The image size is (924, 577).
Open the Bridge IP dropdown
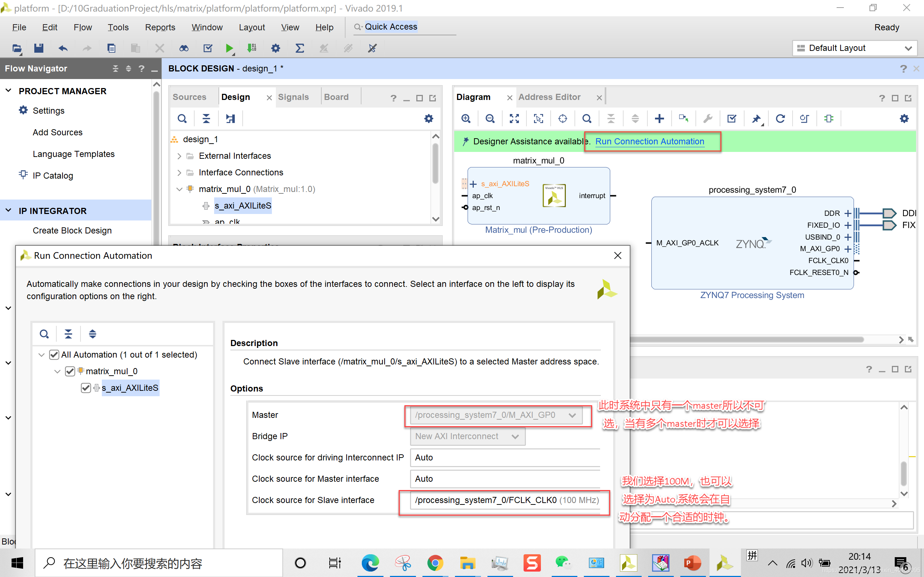467,436
